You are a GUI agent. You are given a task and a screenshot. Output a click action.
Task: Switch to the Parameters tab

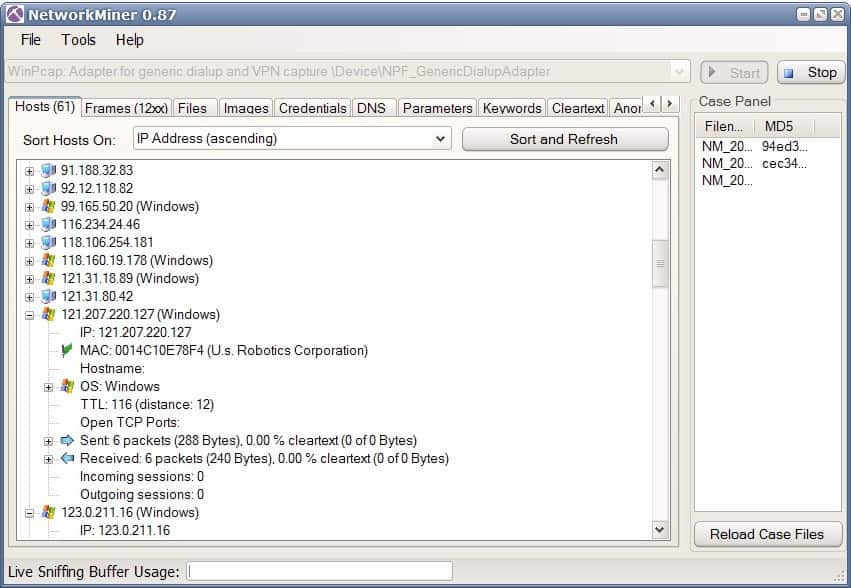tap(437, 108)
